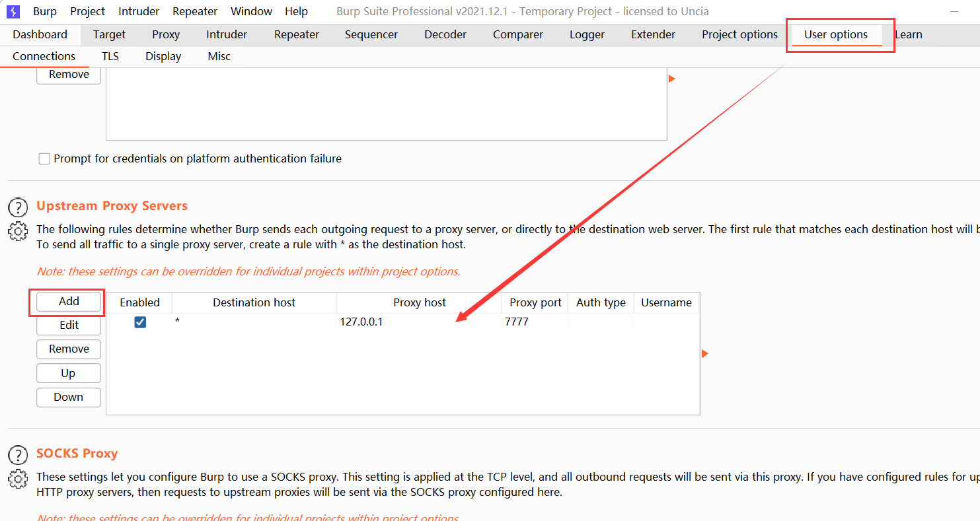
Task: Switch to the Learn tab
Action: point(909,34)
